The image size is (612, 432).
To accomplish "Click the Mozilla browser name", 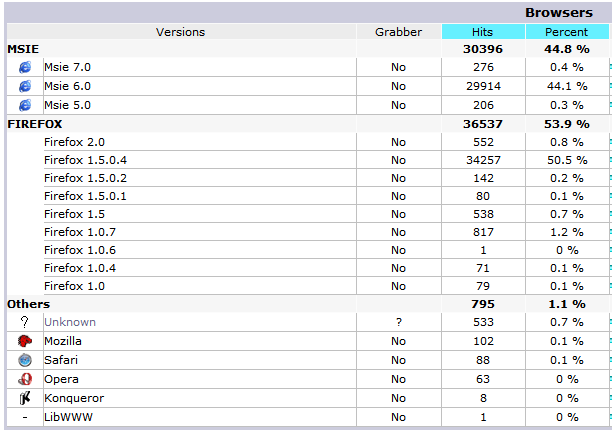I will pyautogui.click(x=63, y=341).
